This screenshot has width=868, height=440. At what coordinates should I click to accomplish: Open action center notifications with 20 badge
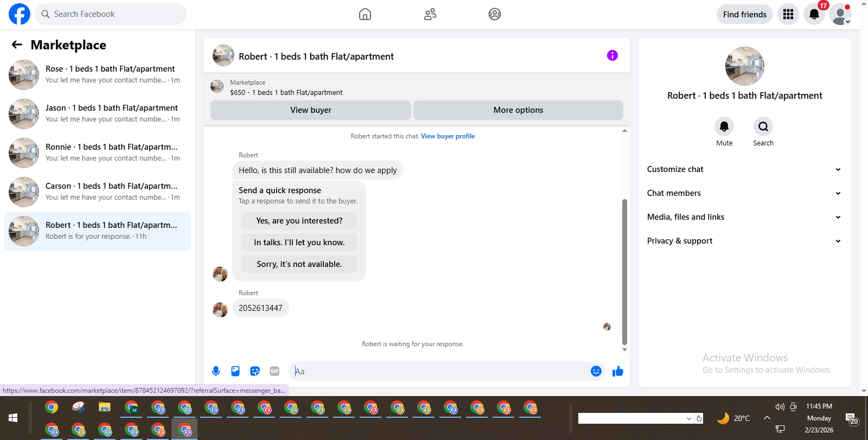852,418
